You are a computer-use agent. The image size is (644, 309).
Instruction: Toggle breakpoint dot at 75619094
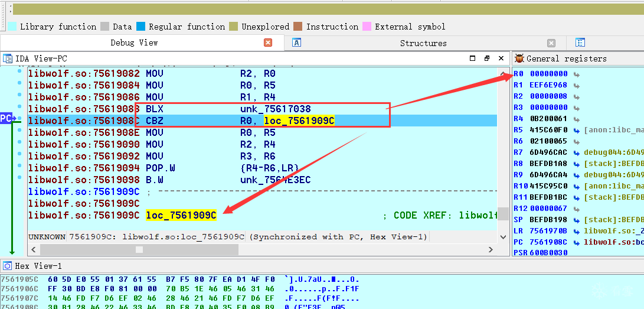[x=19, y=166]
